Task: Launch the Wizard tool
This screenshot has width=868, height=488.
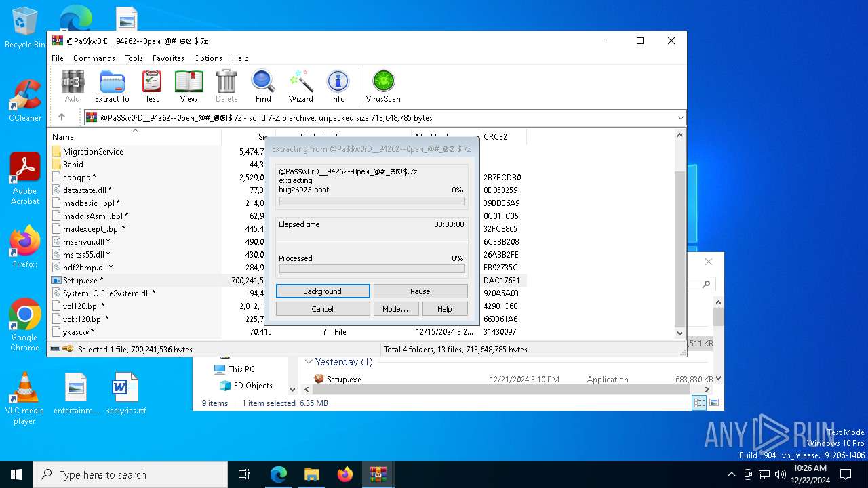Action: tap(300, 86)
